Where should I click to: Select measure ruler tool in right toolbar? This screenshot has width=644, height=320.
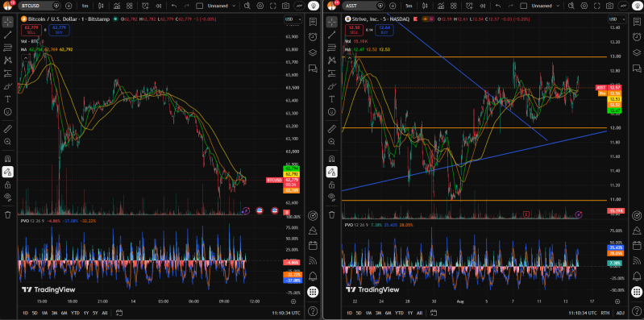(331, 130)
